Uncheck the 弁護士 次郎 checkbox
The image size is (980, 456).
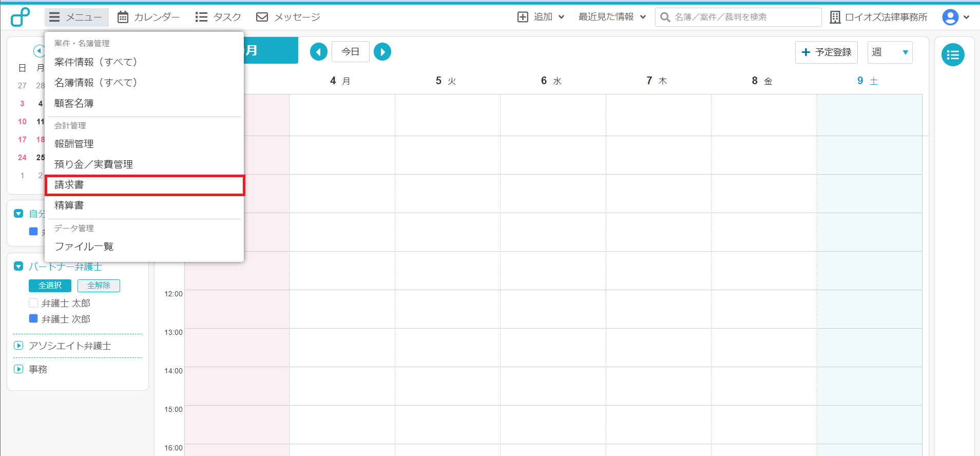click(33, 318)
